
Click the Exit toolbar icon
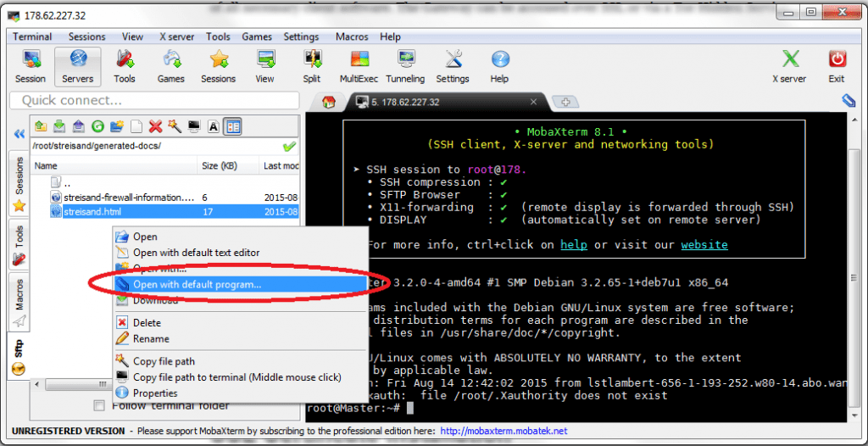tap(837, 67)
